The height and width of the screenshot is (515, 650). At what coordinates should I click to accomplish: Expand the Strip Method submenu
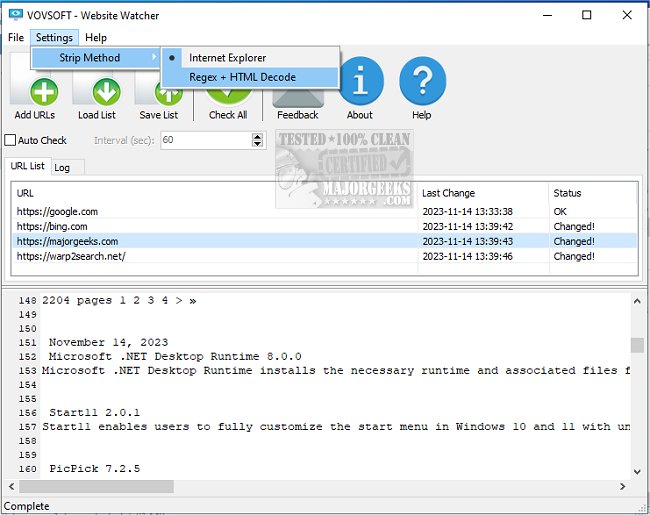click(96, 58)
